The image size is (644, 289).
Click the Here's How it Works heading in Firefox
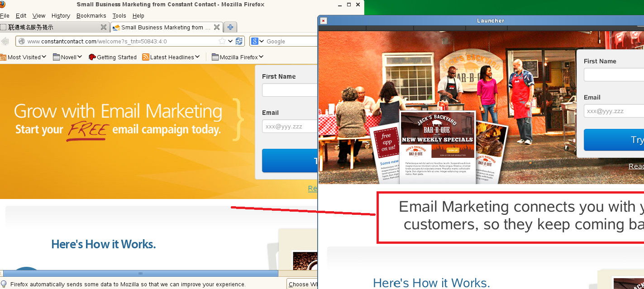point(103,245)
